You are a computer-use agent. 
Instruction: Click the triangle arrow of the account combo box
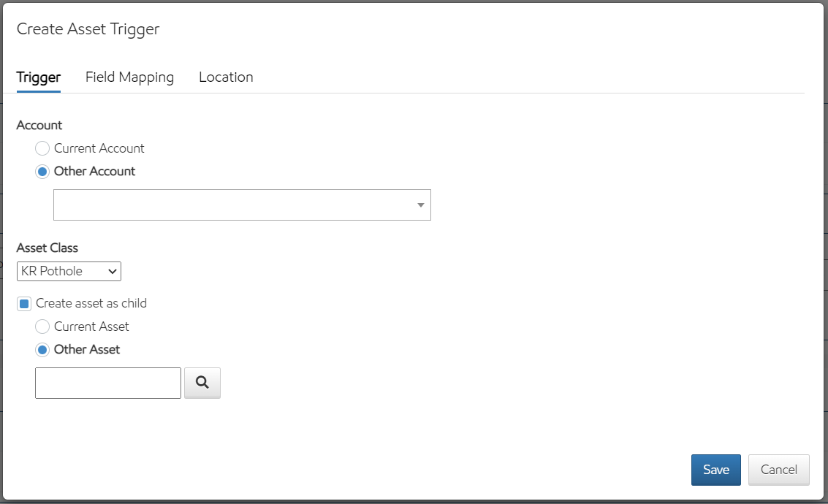[421, 205]
